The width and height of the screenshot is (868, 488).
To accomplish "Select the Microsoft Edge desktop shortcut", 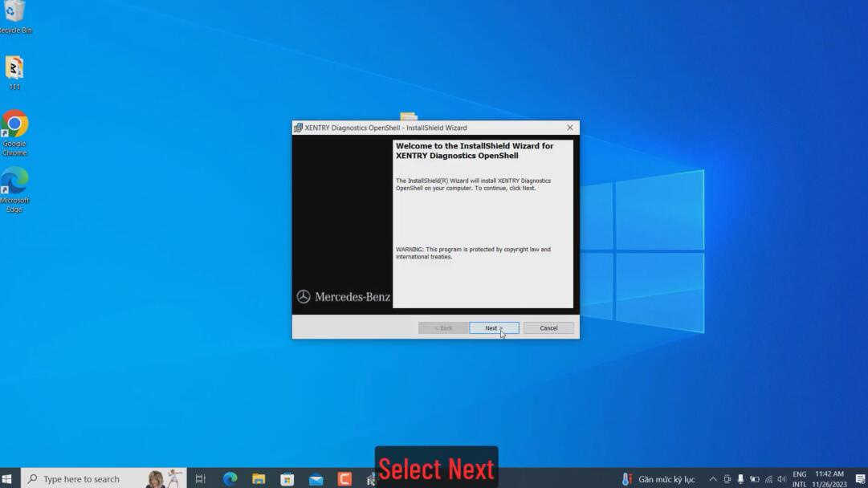I will (x=14, y=189).
